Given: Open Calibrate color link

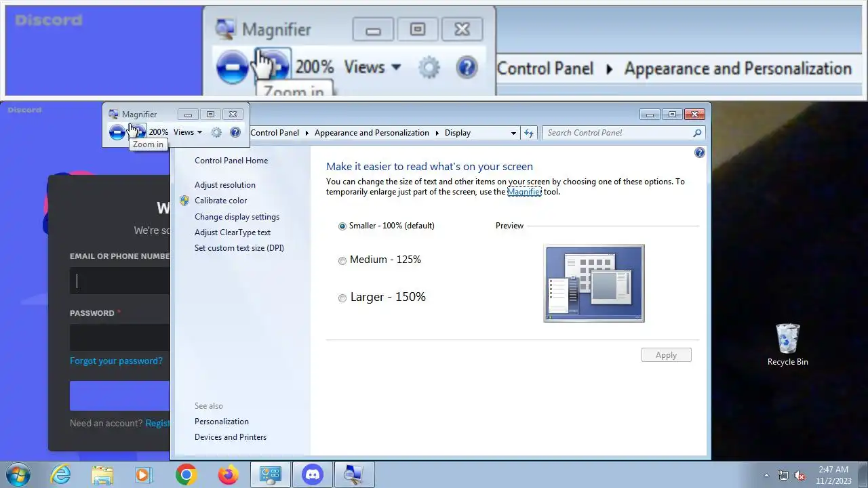Looking at the screenshot, I should coord(220,201).
